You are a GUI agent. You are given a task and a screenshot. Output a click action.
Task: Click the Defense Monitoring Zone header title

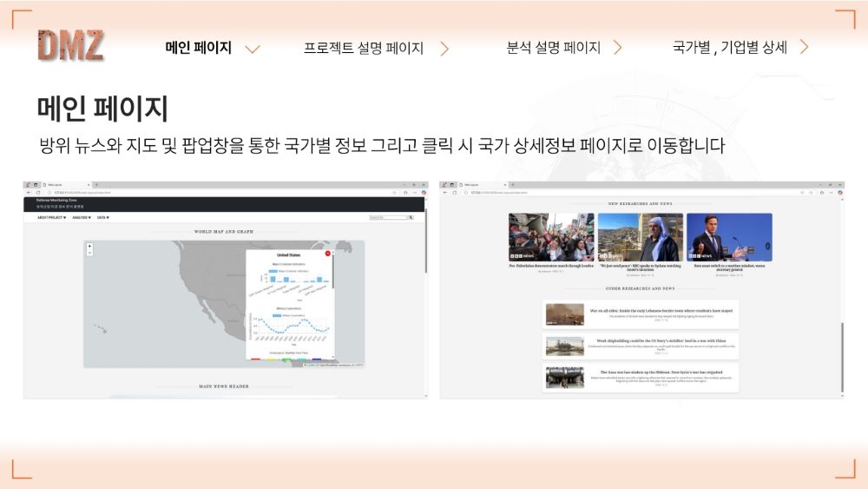pyautogui.click(x=56, y=200)
